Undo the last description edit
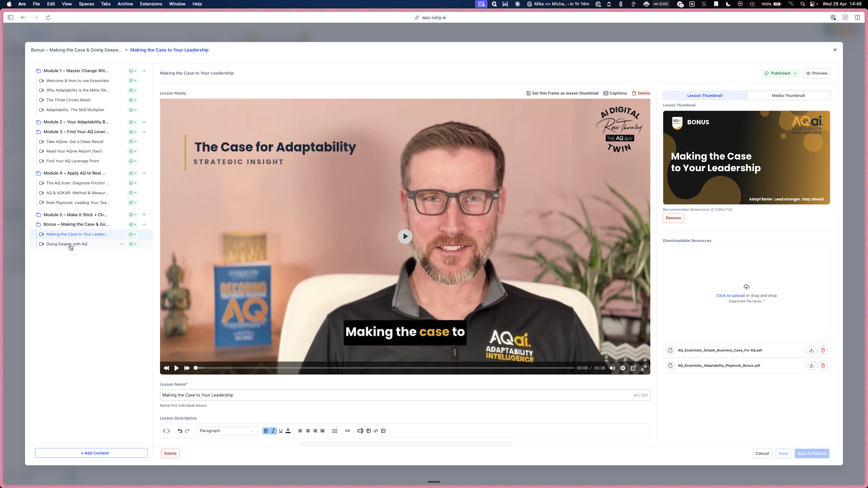This screenshot has width=868, height=488. tap(180, 431)
